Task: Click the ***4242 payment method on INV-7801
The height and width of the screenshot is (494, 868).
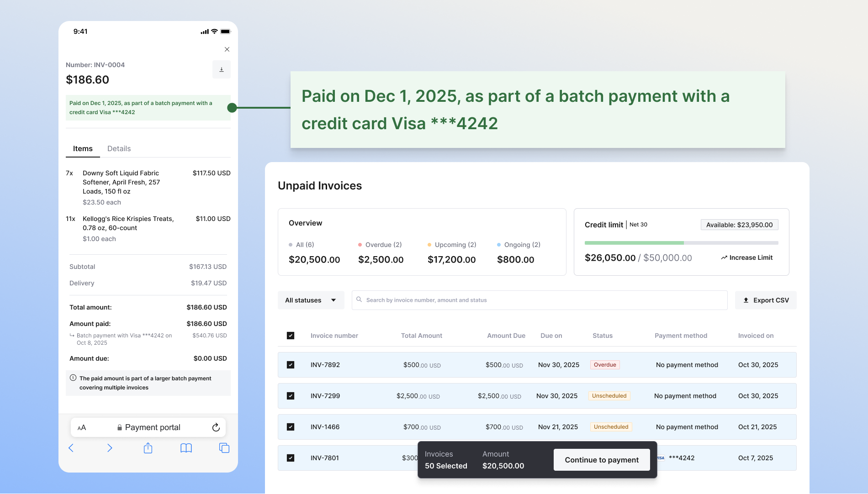Action: 682,458
